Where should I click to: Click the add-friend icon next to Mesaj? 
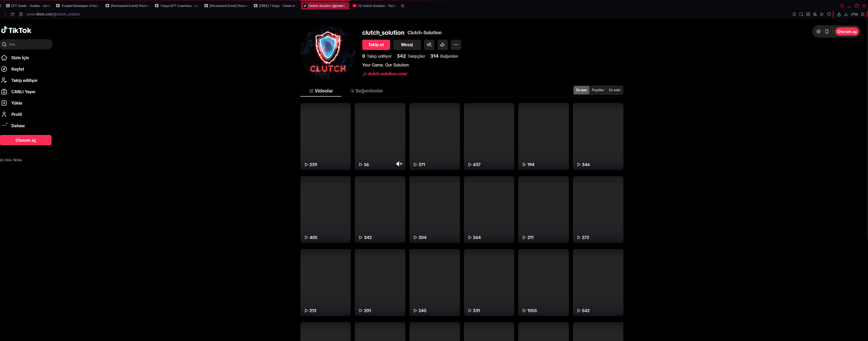pos(429,45)
